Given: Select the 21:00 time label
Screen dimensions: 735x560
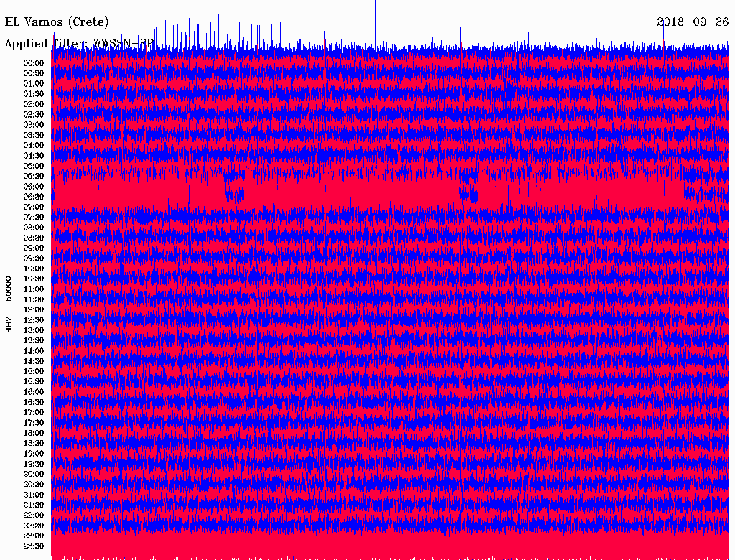Looking at the screenshot, I should click(x=34, y=495).
